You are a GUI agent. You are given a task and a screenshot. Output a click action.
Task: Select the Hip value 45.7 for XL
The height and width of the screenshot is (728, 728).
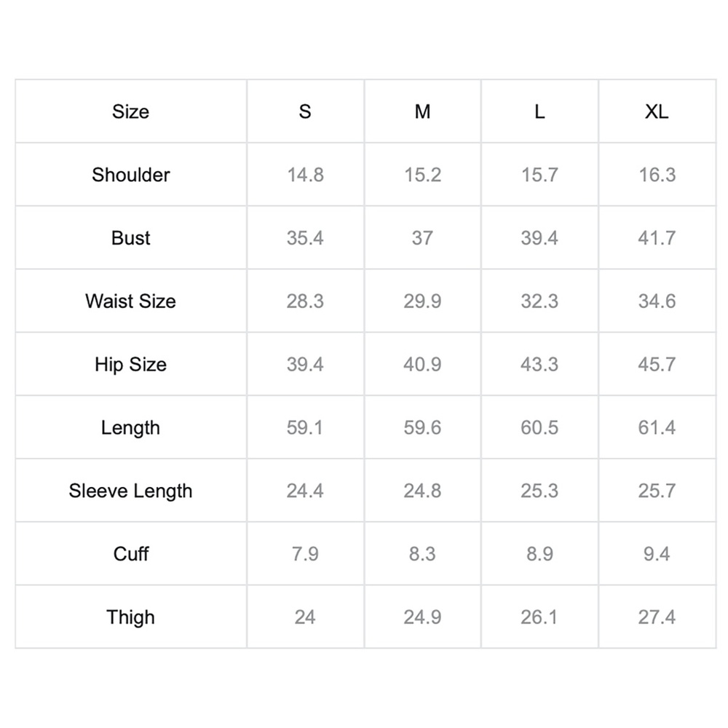(657, 364)
